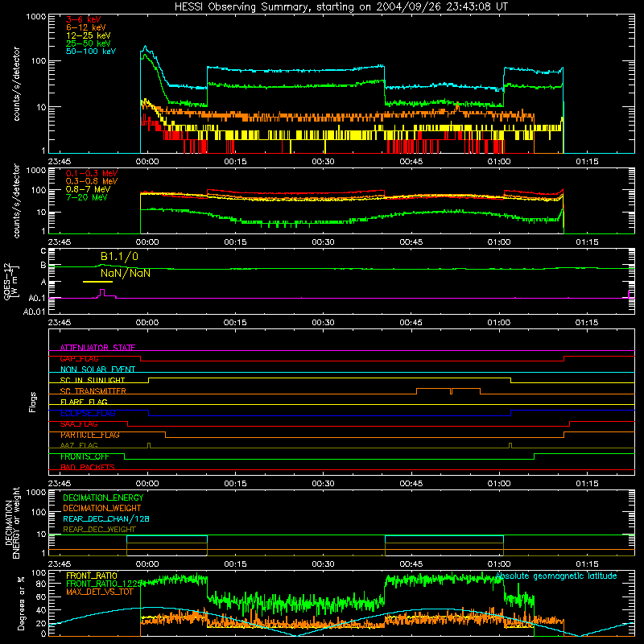Click the 80 y-axis tick of the bottom panel

click(x=42, y=584)
